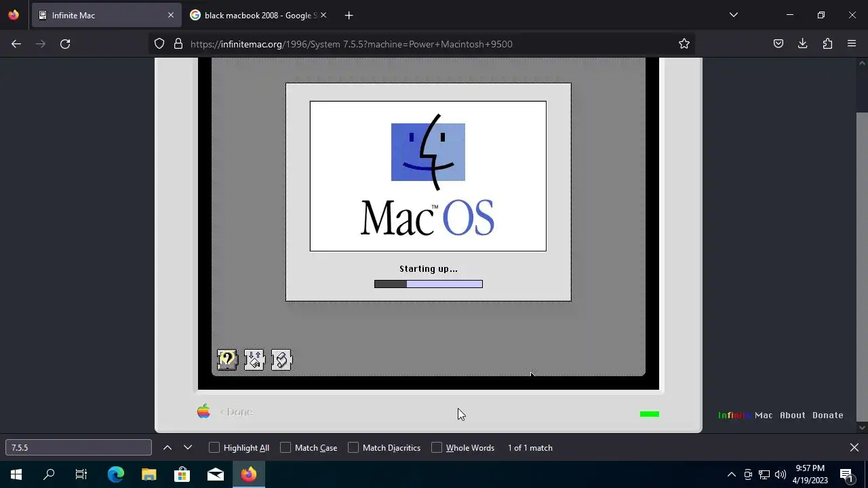The image size is (868, 488).
Task: Save page to Pocket
Action: (778, 43)
